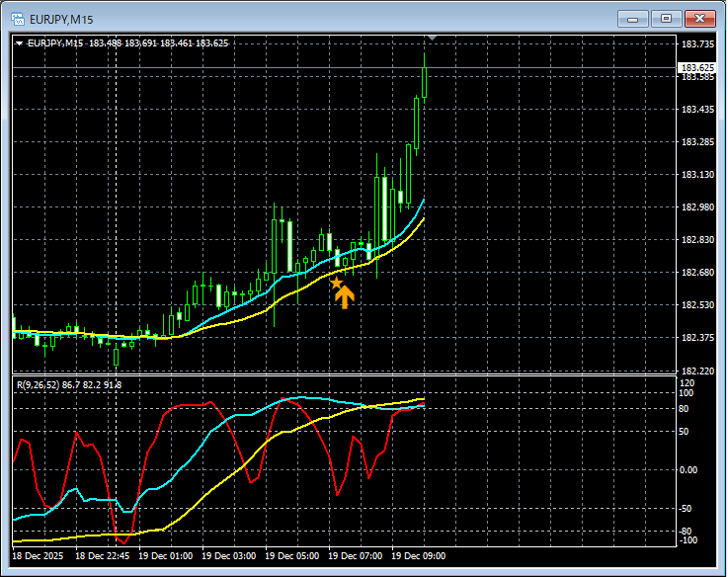Click the orange star marker on chart
Viewport: 728px width, 577px height.
coord(336,283)
